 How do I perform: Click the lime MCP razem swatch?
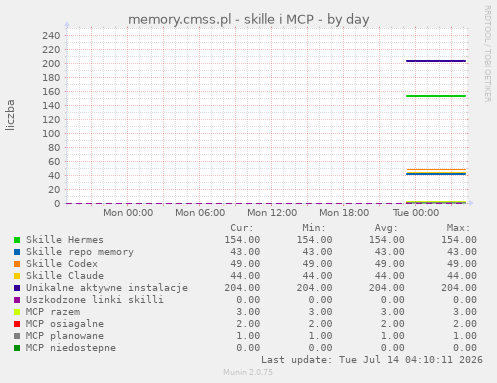(17, 312)
